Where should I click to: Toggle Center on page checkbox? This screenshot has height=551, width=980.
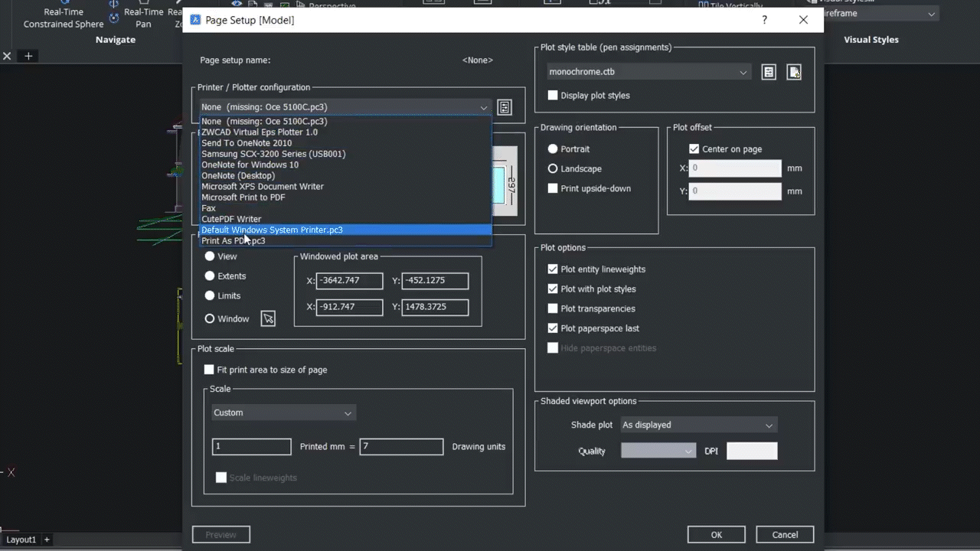pyautogui.click(x=694, y=149)
